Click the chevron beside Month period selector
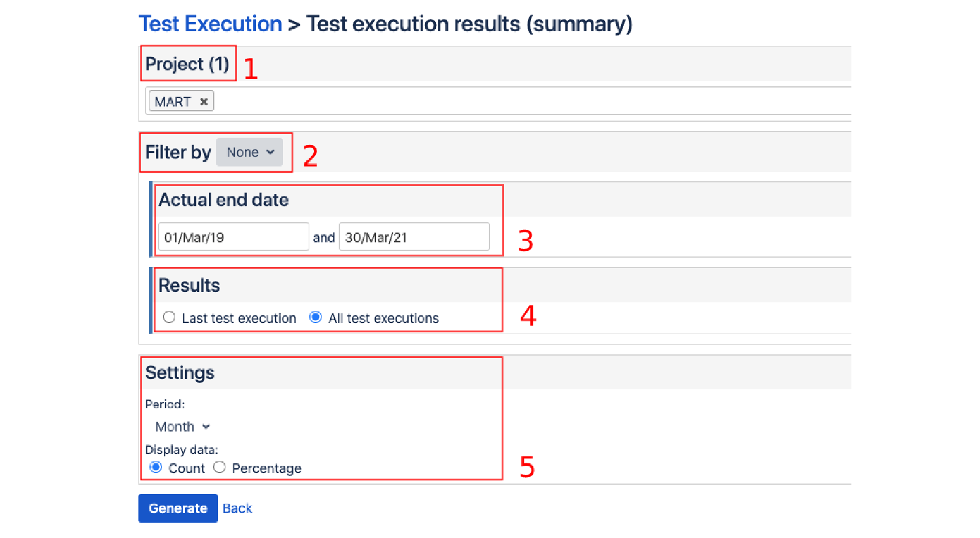The width and height of the screenshot is (980, 538). (x=206, y=427)
